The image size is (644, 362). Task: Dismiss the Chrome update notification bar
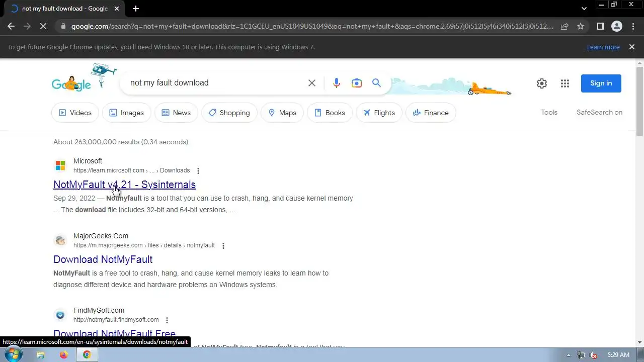(632, 47)
